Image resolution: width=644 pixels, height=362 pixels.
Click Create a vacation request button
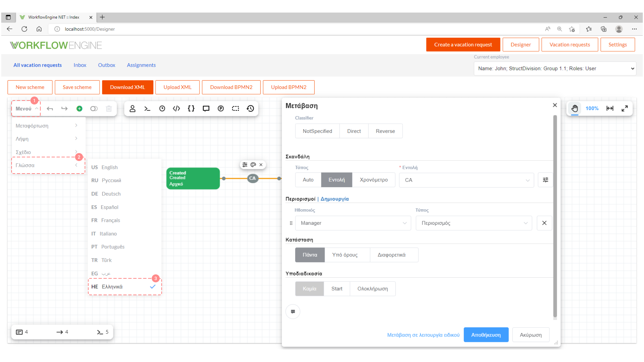coord(463,45)
